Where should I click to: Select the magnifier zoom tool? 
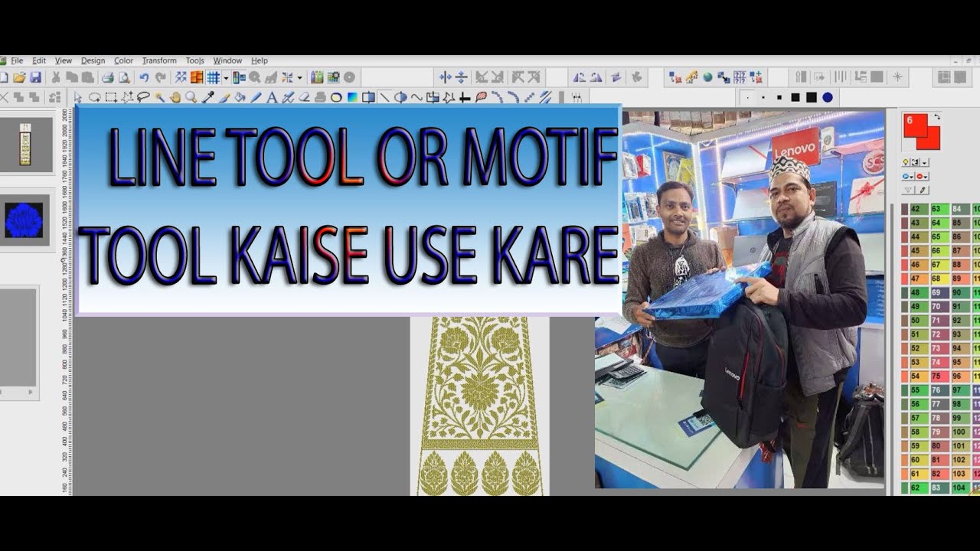(191, 97)
